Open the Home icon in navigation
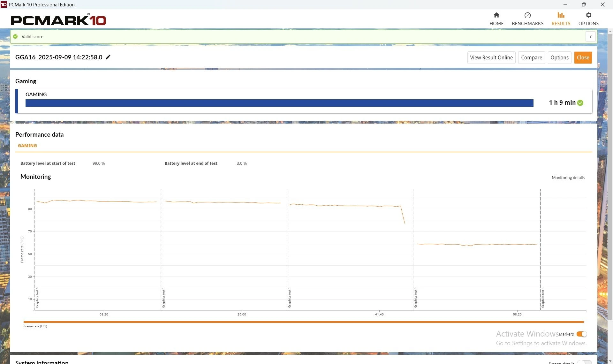 [x=496, y=15]
